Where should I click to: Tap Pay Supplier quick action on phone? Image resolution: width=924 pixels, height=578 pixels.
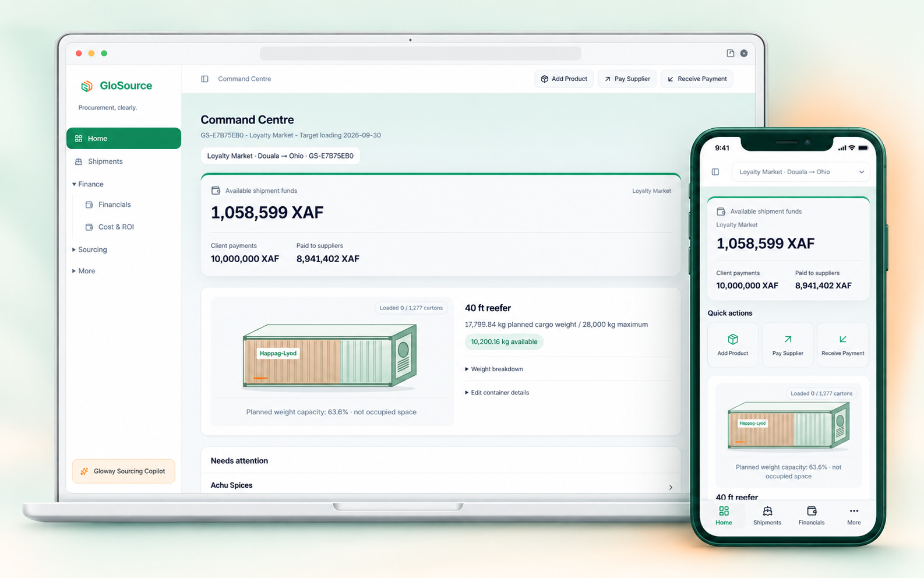coord(788,345)
